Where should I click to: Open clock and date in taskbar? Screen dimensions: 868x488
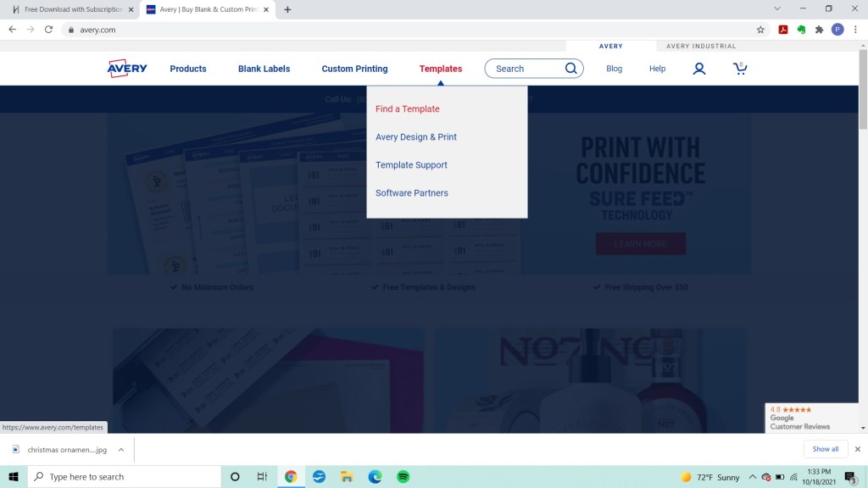pyautogui.click(x=820, y=476)
